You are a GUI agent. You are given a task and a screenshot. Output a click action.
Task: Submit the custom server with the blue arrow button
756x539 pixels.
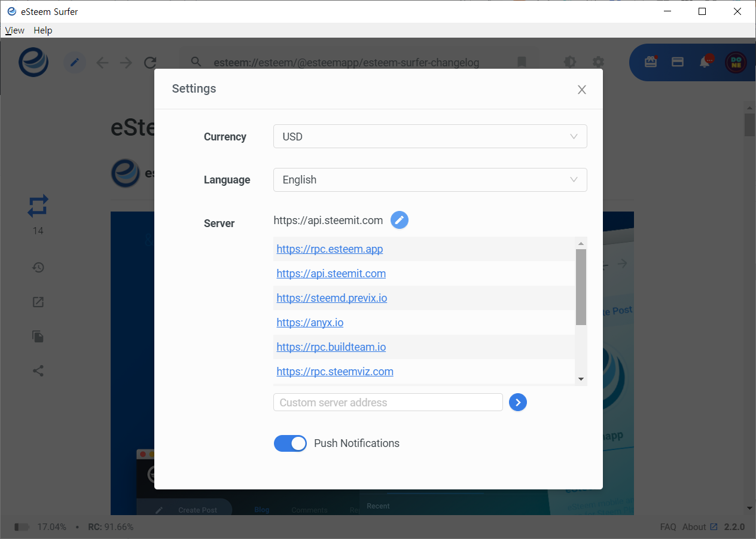coord(518,402)
